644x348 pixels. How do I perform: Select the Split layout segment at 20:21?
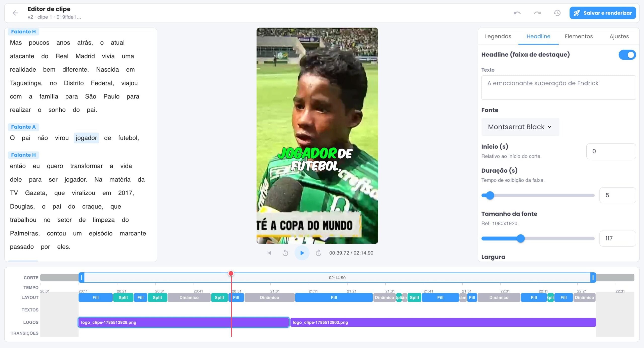[x=123, y=297]
